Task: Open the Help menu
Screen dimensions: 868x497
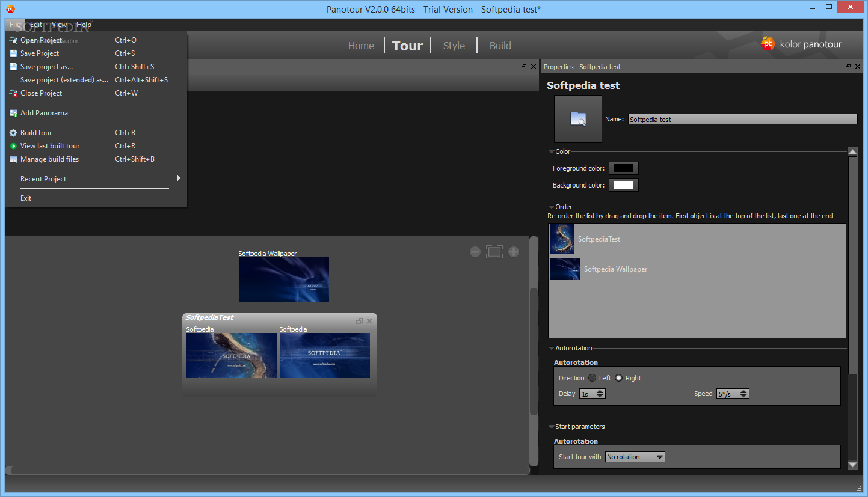Action: click(x=84, y=25)
